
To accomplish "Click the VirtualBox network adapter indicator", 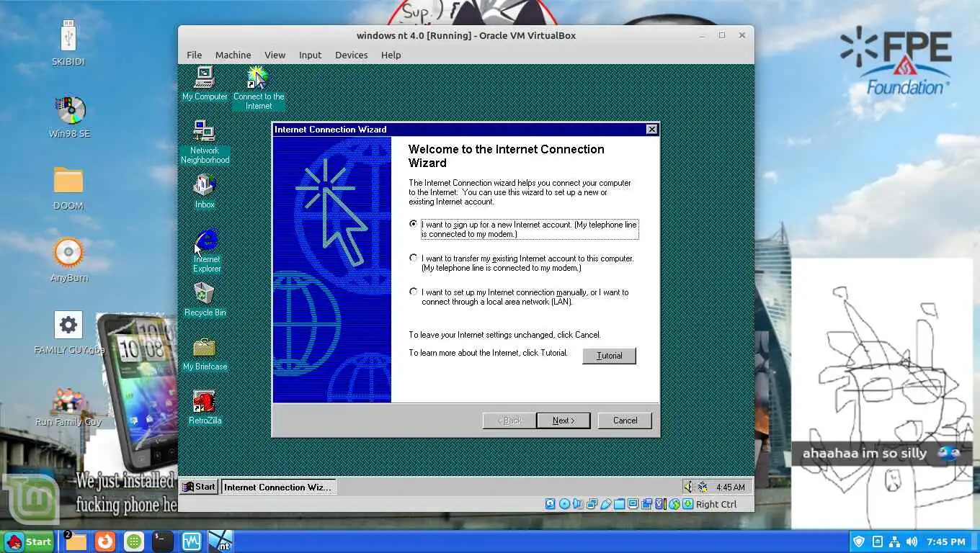I will [592, 504].
